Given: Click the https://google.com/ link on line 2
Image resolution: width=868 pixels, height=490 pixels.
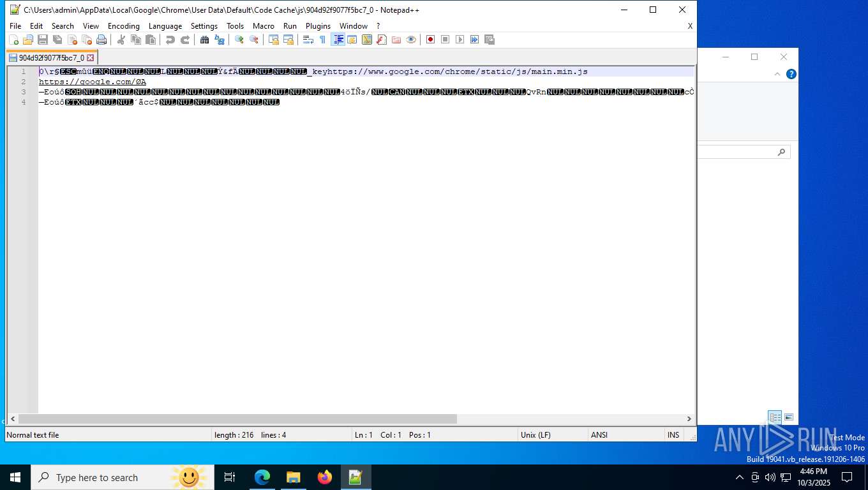Looking at the screenshot, I should (93, 82).
